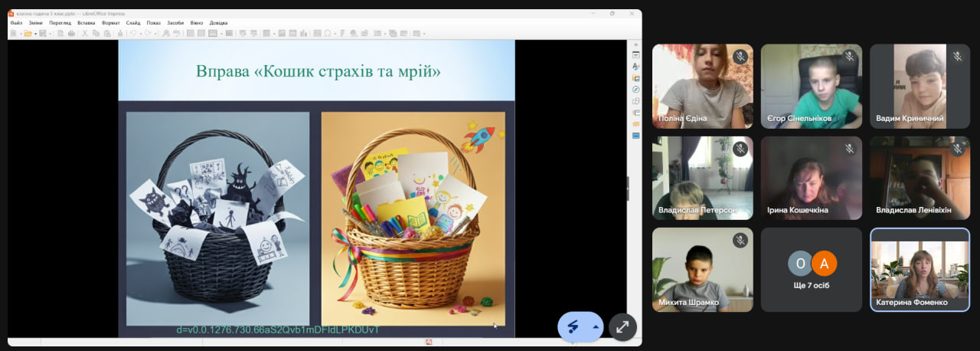The height and width of the screenshot is (351, 980).
Task: Select Микита Шрамко video tile
Action: coord(703,270)
